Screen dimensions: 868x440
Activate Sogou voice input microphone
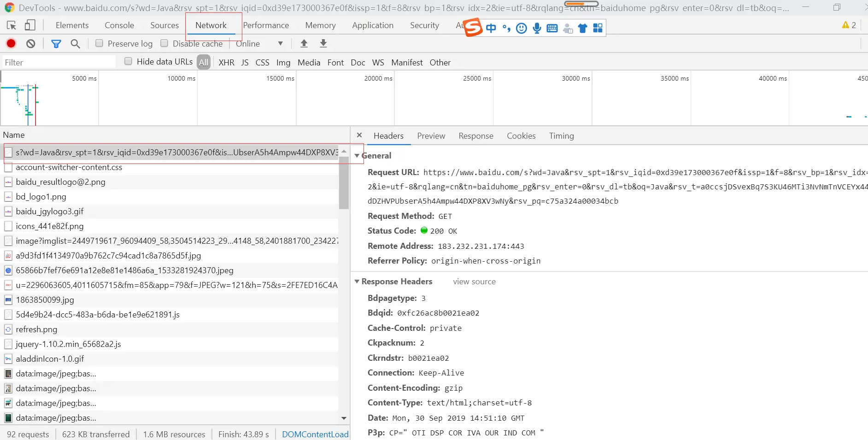click(x=537, y=29)
